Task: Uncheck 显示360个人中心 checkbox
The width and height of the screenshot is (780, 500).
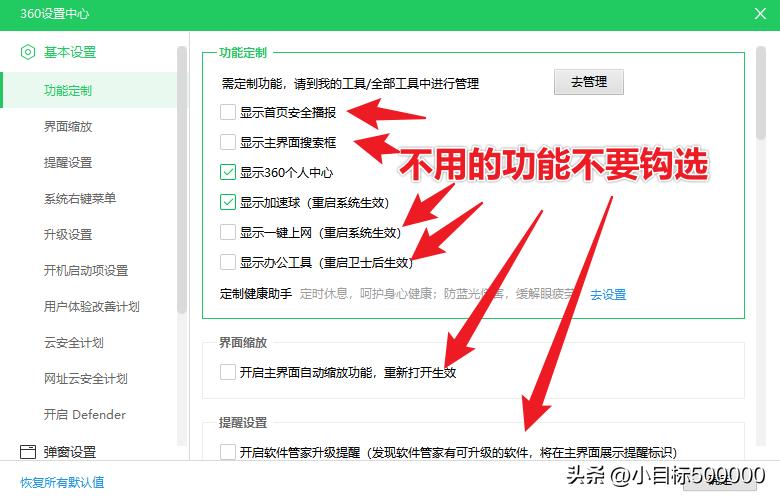Action: tap(228, 172)
